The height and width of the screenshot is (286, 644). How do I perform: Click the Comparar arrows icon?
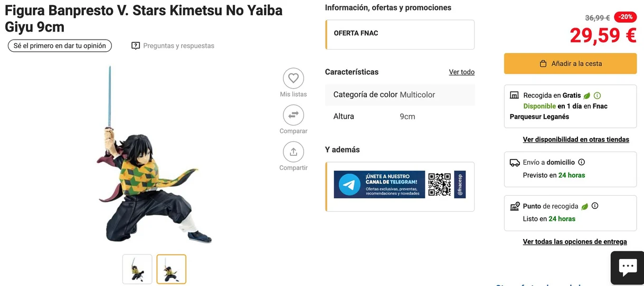pos(293,115)
